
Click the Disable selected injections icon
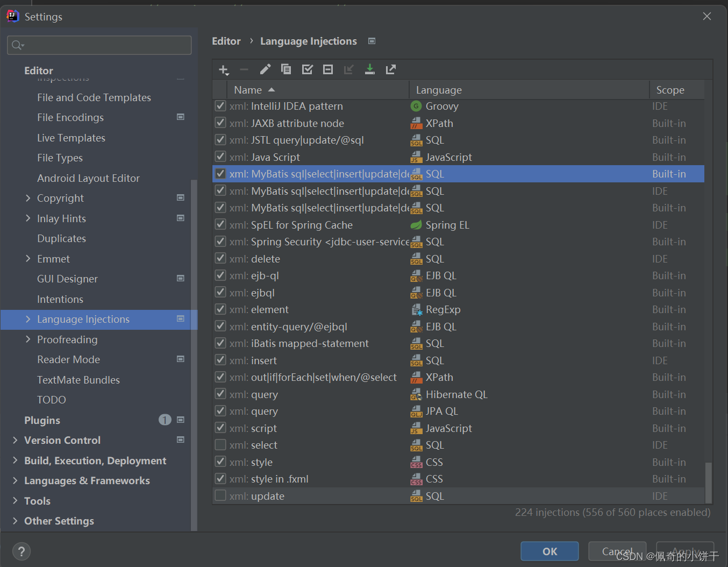point(328,69)
